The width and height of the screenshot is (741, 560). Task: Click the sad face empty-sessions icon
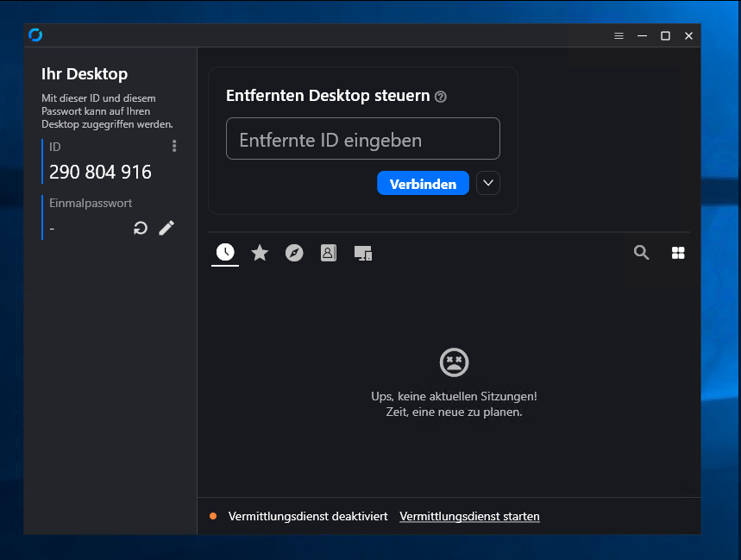tap(454, 362)
